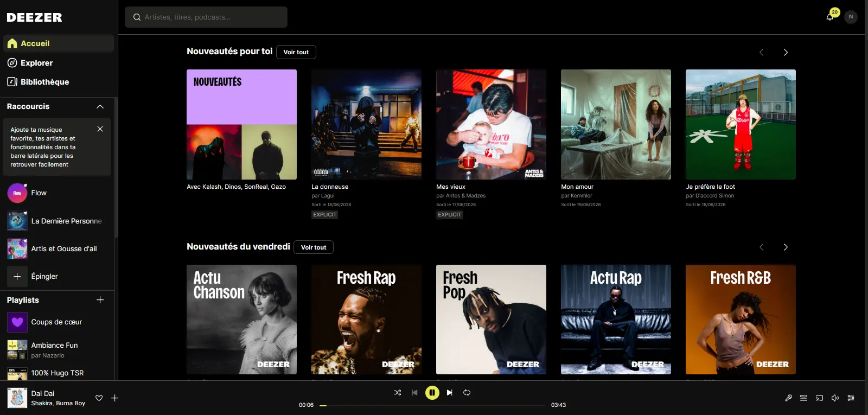Click artist name Lagui
Image resolution: width=868 pixels, height=415 pixels.
[x=328, y=196]
